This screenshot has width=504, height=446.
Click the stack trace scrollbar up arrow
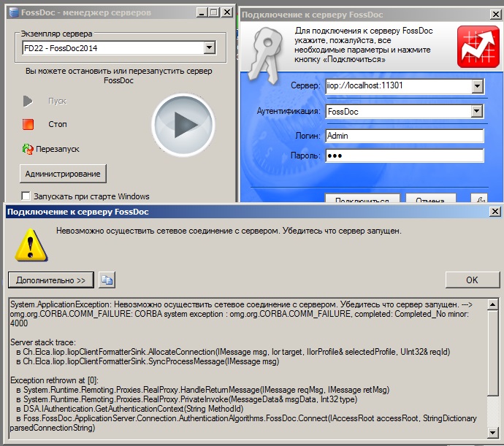point(493,304)
